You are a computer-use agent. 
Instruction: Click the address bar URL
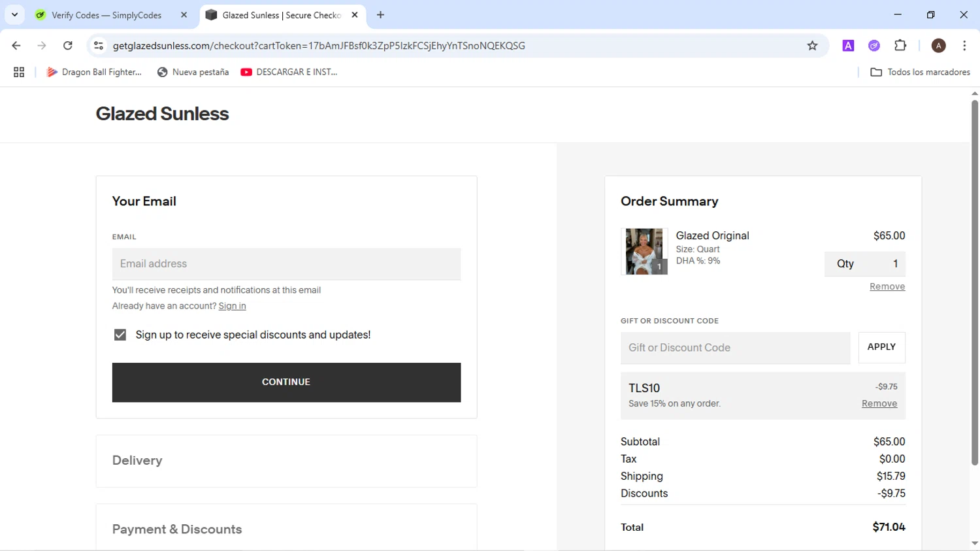point(319,46)
